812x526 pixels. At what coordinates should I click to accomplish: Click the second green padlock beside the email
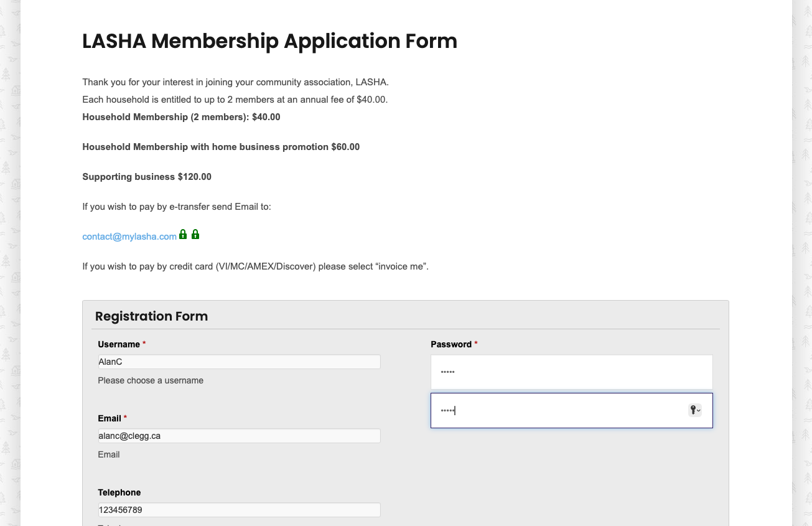(x=195, y=235)
